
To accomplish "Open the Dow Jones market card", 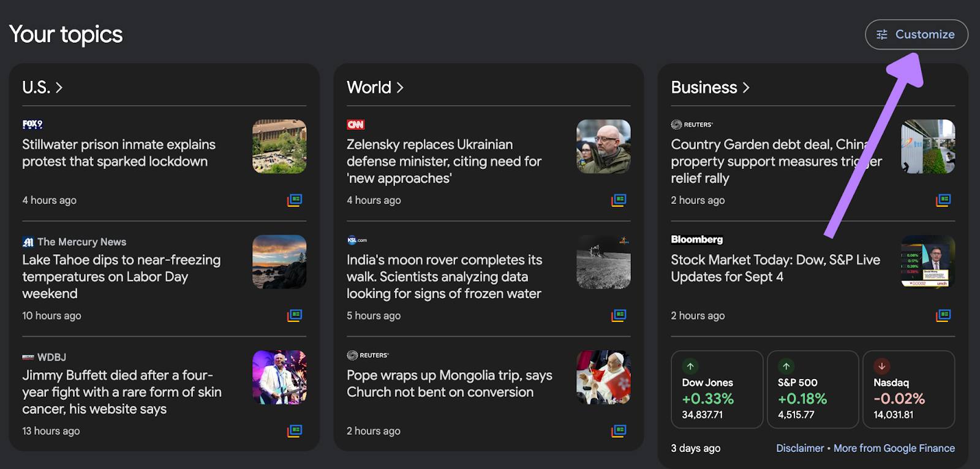I will (717, 389).
